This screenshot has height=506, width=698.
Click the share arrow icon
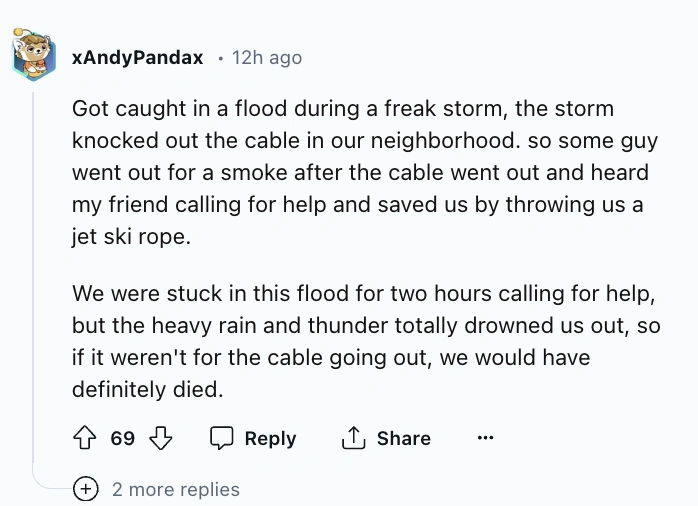[352, 439]
